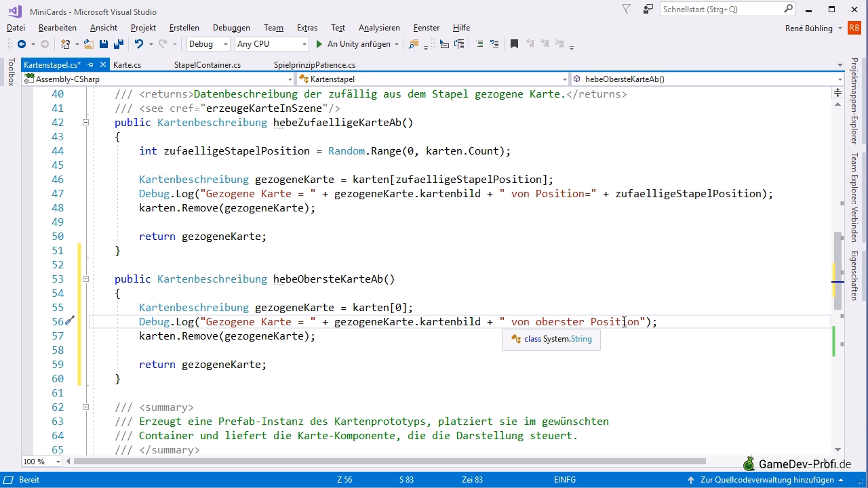
Task: Click the Bereit status text
Action: (x=29, y=480)
